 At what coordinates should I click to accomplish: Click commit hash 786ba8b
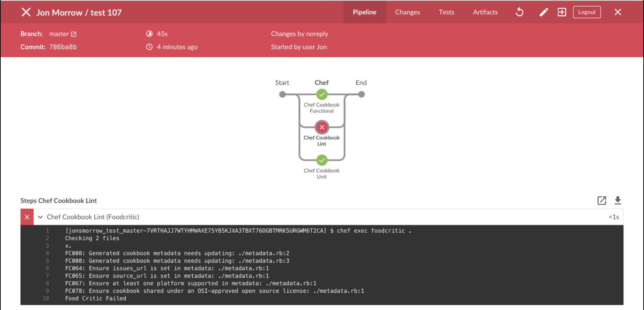point(63,47)
